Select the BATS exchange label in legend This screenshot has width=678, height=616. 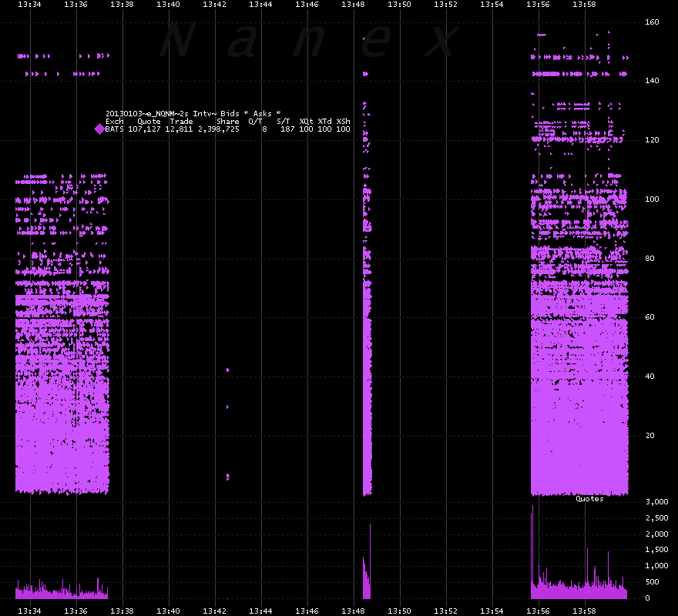114,129
